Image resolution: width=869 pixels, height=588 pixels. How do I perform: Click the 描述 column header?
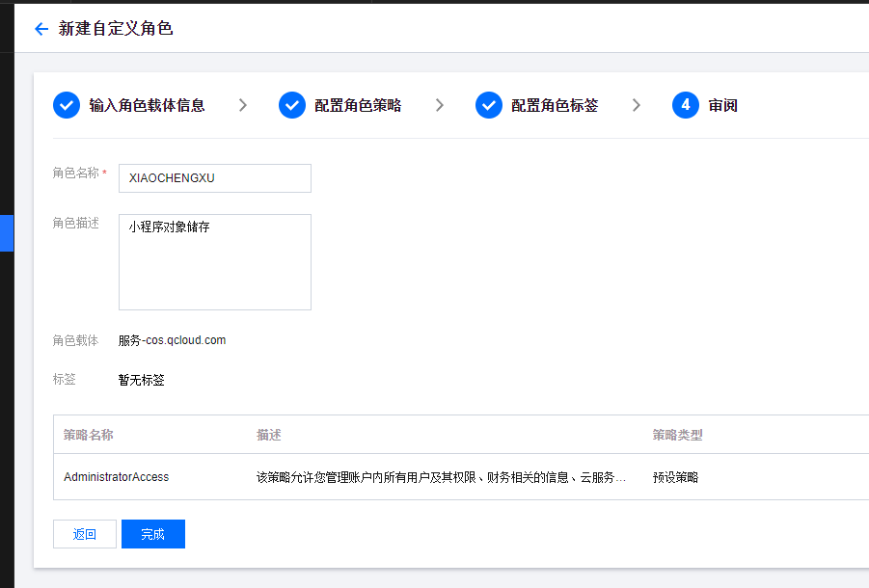click(x=269, y=435)
